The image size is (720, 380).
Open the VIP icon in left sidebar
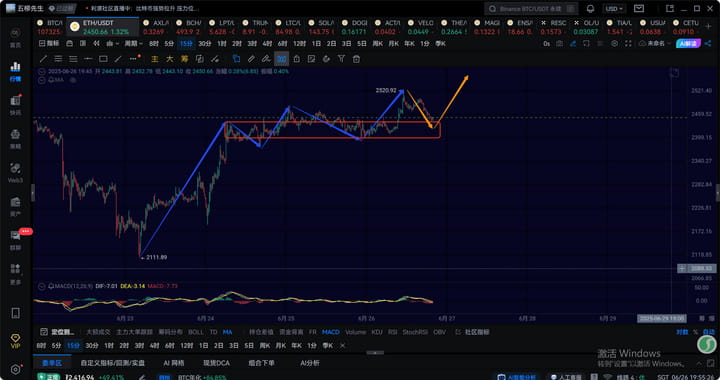tap(15, 341)
